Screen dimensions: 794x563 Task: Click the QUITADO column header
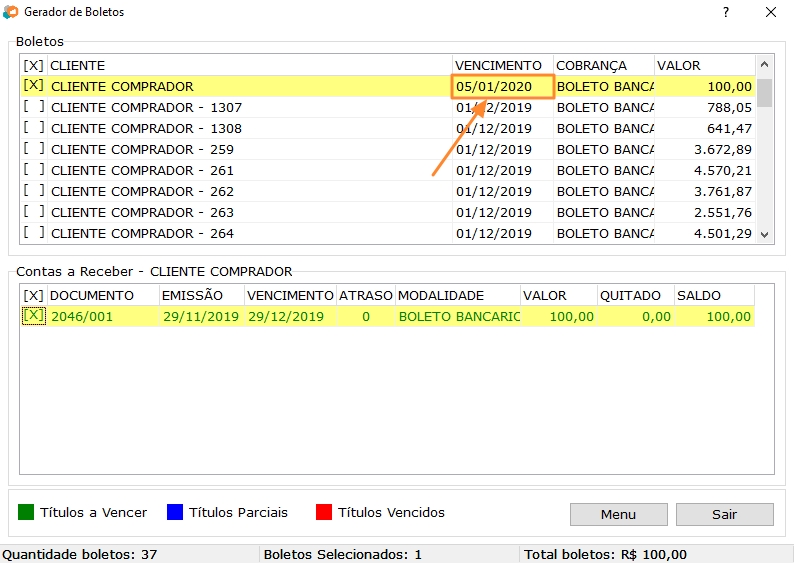[636, 296]
